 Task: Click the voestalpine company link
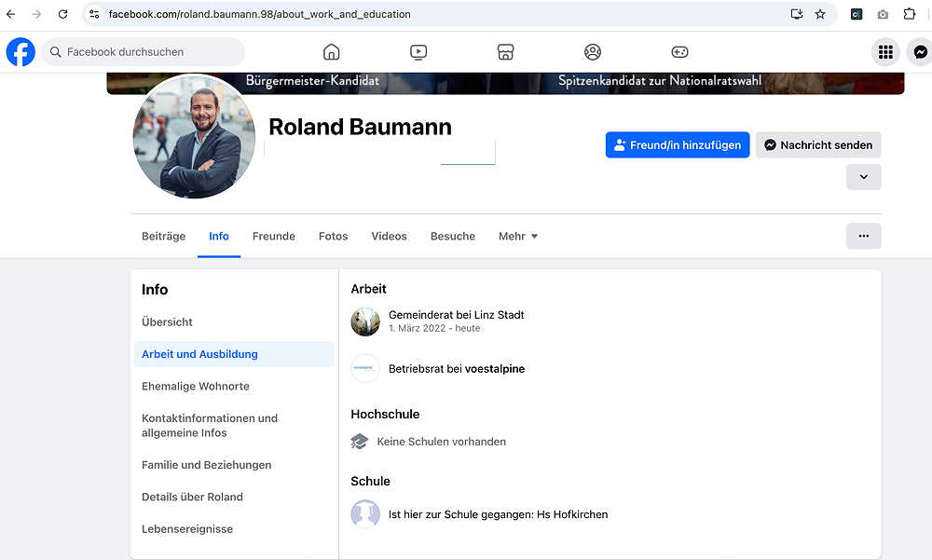[495, 369]
